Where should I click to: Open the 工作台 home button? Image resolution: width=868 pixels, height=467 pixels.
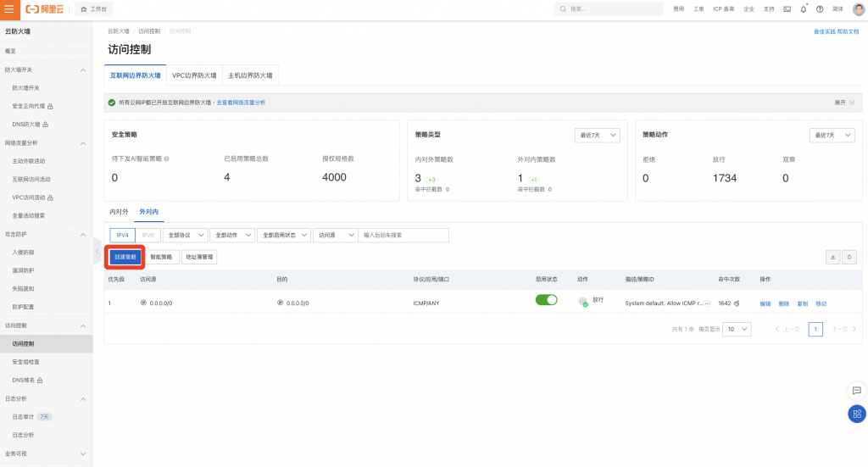(93, 9)
